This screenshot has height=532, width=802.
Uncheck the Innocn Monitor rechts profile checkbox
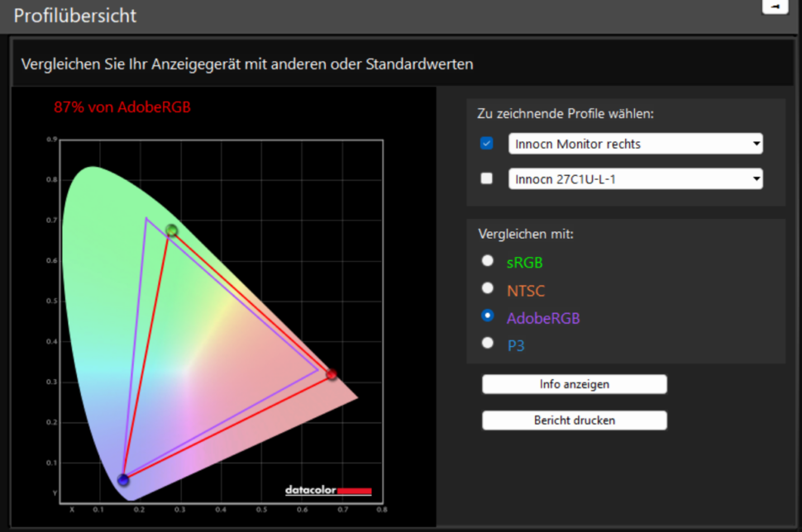click(x=486, y=143)
